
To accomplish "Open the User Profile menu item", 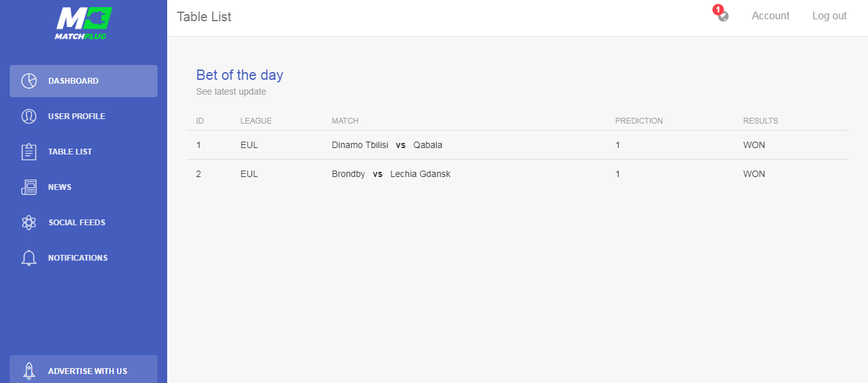I will [x=84, y=117].
